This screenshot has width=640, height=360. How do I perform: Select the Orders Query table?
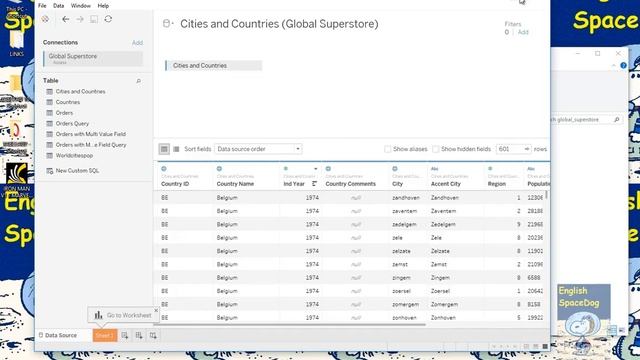[72, 123]
